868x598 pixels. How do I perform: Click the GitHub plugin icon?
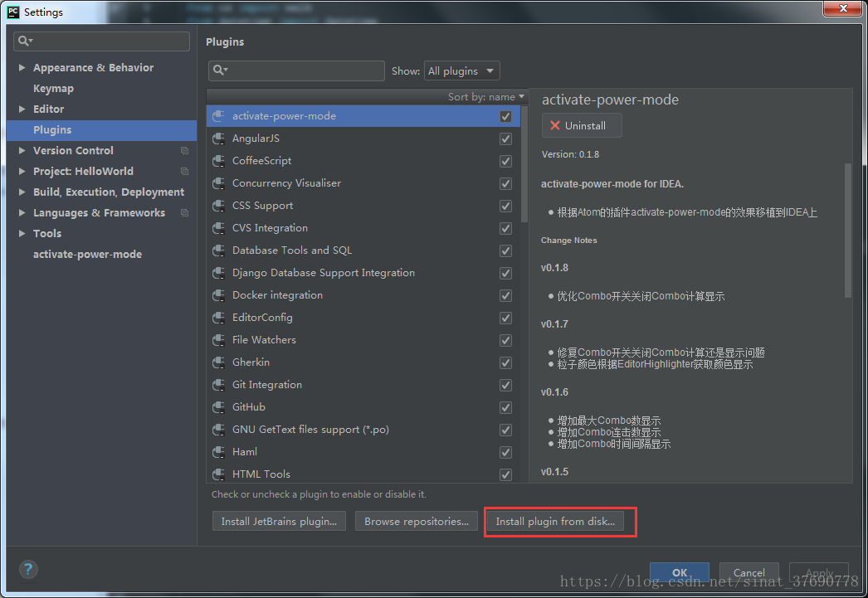218,407
